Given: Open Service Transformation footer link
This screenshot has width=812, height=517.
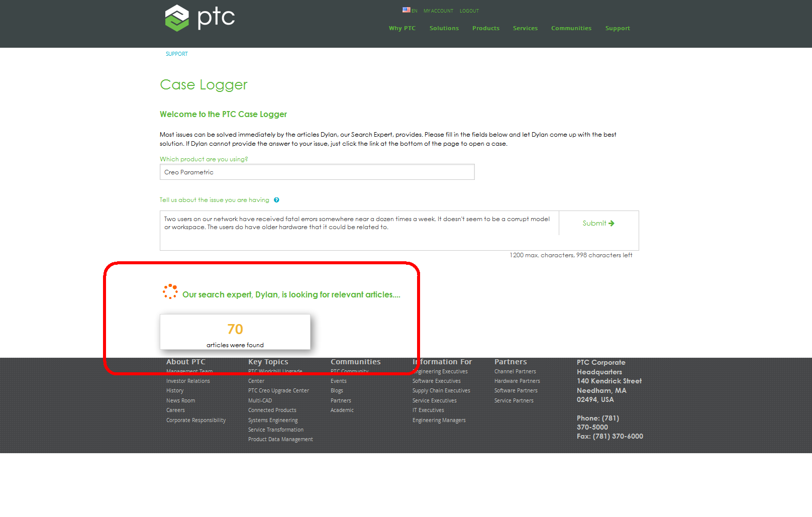Looking at the screenshot, I should click(x=276, y=430).
